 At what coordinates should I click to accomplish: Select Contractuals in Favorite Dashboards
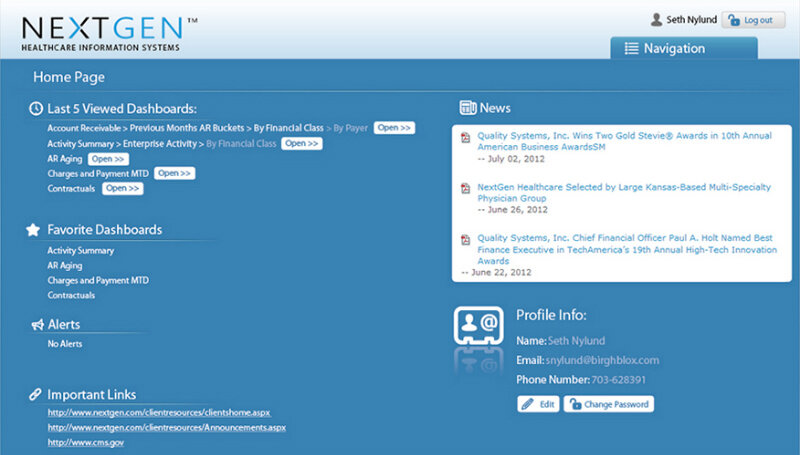pyautogui.click(x=71, y=296)
